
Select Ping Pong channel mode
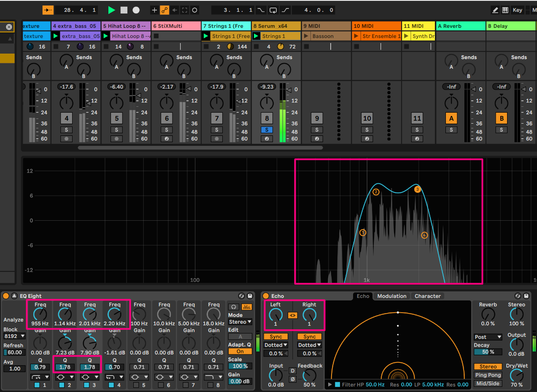488,375
